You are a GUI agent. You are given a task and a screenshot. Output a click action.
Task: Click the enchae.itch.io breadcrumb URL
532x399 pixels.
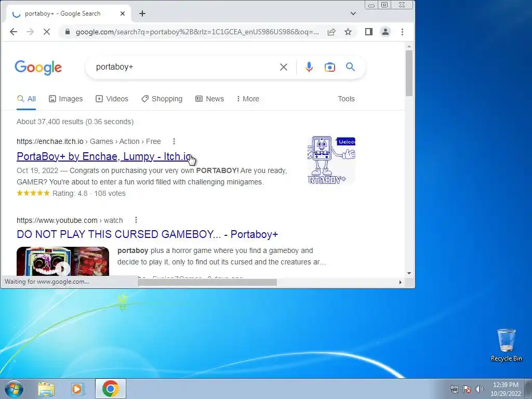point(89,141)
